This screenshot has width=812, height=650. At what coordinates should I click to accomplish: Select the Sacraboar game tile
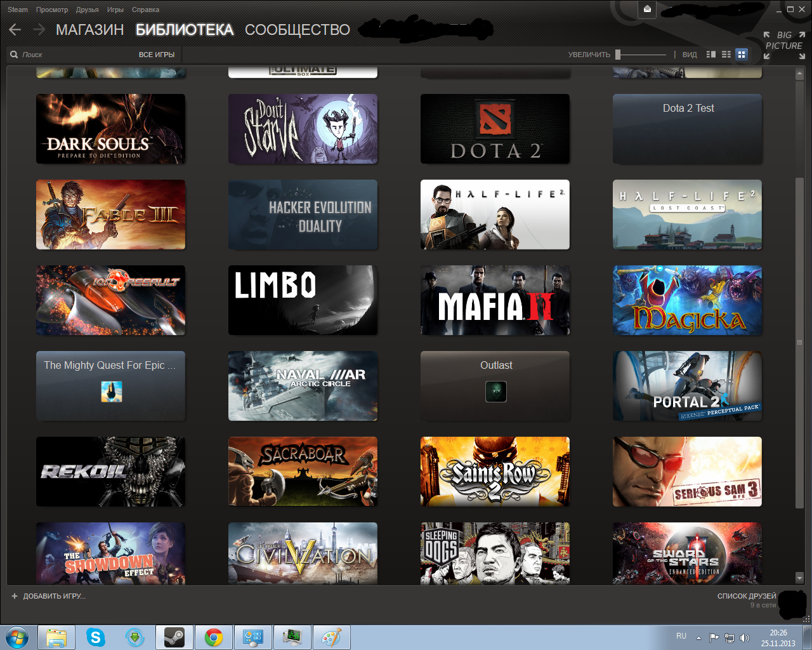point(303,472)
